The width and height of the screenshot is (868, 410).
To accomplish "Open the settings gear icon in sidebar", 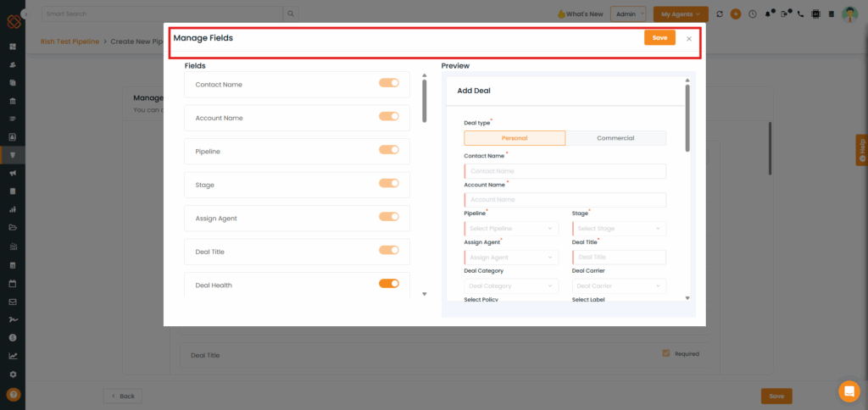I will coord(13,374).
